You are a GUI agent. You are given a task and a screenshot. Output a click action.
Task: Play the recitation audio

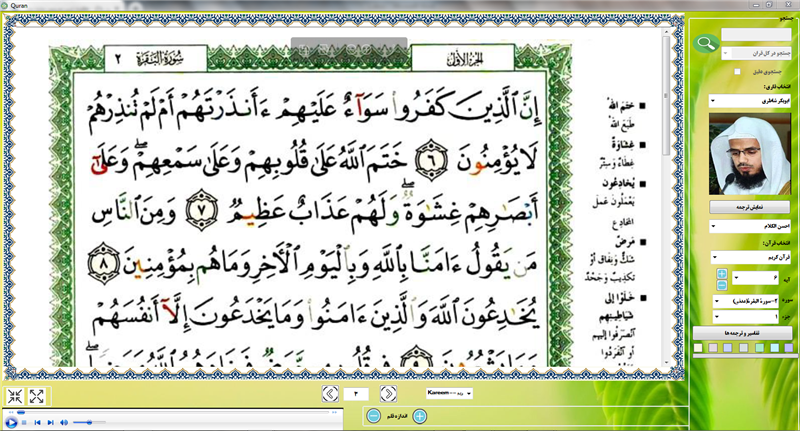pos(11,422)
